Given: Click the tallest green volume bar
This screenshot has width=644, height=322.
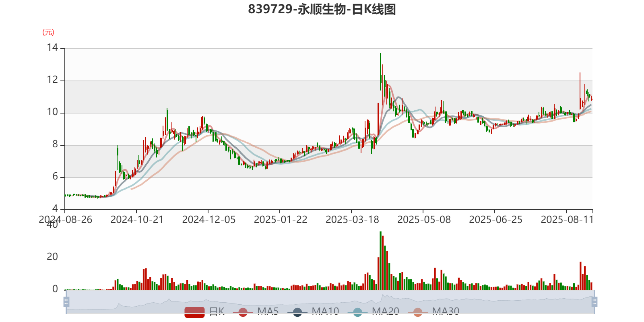Looking at the screenshot, I should click(x=380, y=260).
